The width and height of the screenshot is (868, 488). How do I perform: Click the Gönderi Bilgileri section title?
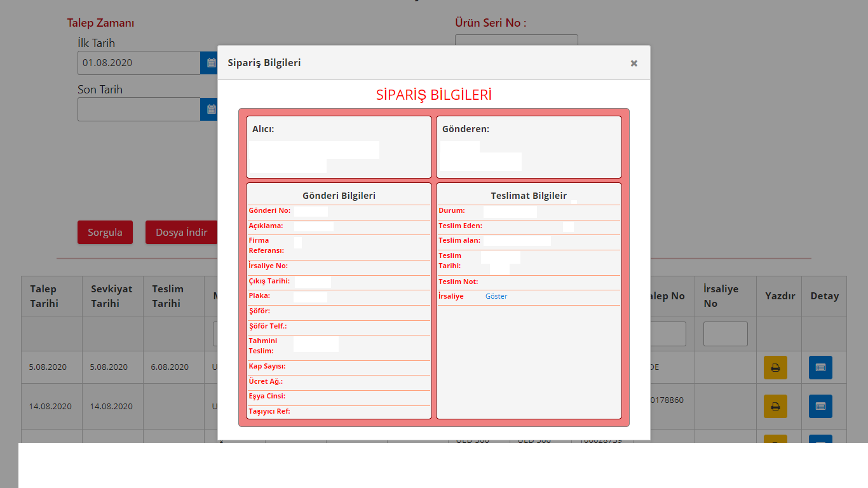point(339,196)
